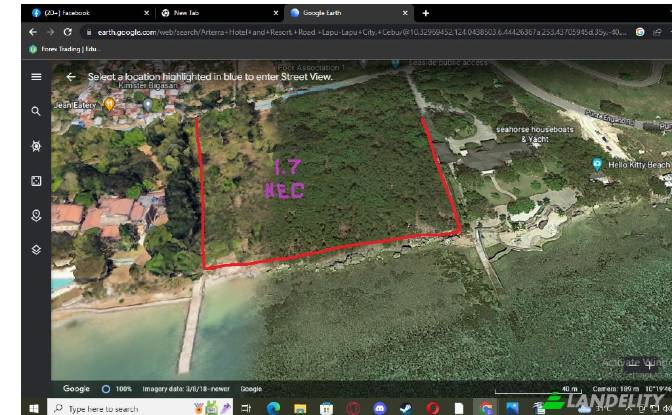Click the I'm Feeling Lucky dice icon
672x415 pixels.
36,181
